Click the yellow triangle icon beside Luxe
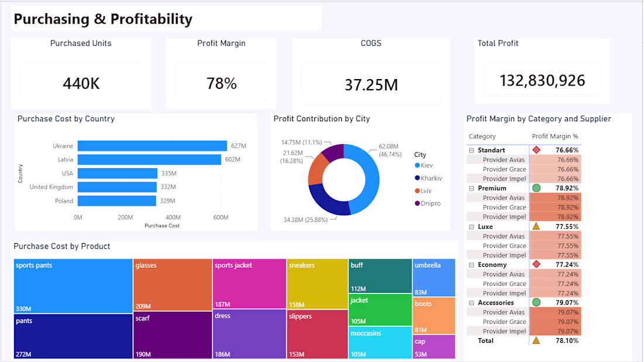 click(x=536, y=226)
